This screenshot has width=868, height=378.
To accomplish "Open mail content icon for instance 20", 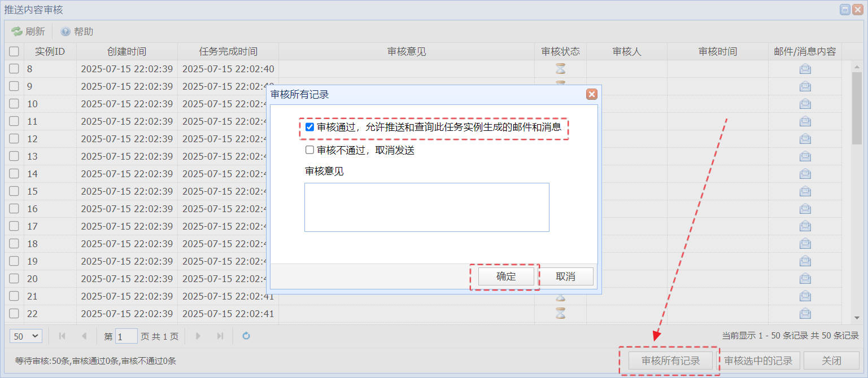I will point(805,279).
